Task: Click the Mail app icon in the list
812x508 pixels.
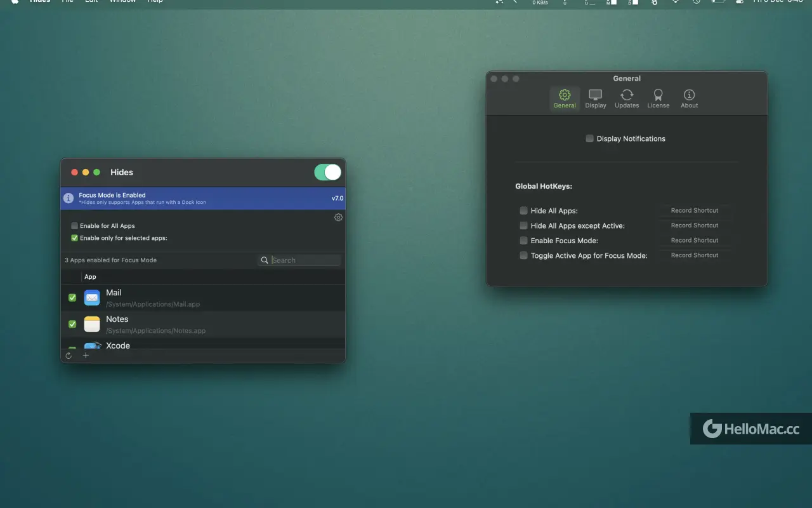Action: click(92, 297)
